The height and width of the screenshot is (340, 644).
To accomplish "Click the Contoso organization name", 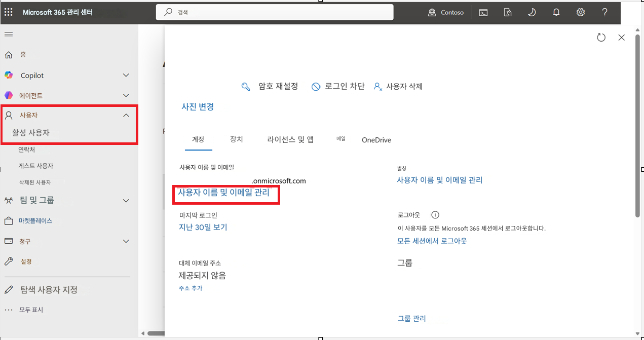I will [452, 13].
